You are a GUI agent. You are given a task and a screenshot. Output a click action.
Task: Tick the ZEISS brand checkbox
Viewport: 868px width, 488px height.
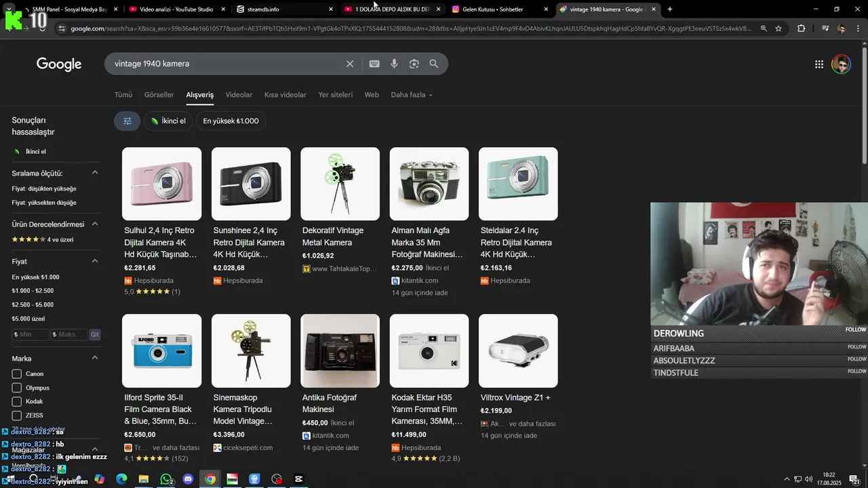(17, 415)
